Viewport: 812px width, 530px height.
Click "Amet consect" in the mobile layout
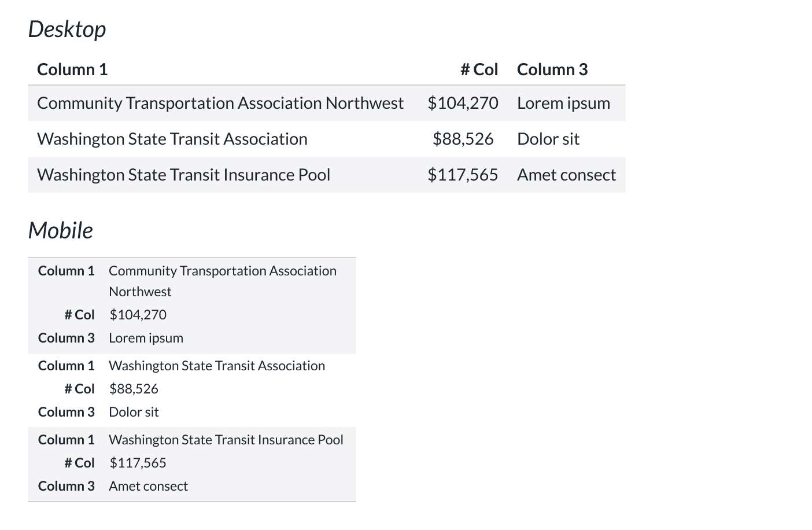coord(149,486)
